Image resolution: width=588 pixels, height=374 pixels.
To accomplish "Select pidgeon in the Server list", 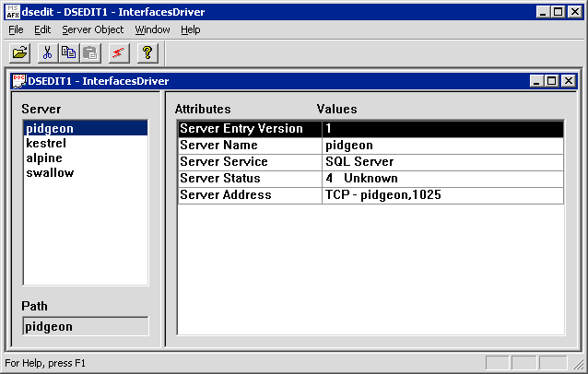I will coord(86,128).
